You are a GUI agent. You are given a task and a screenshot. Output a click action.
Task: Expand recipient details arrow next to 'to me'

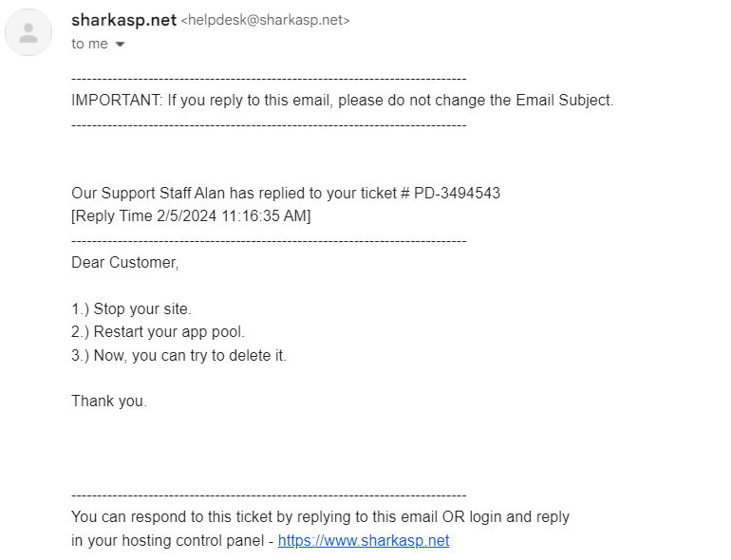pyautogui.click(x=120, y=45)
